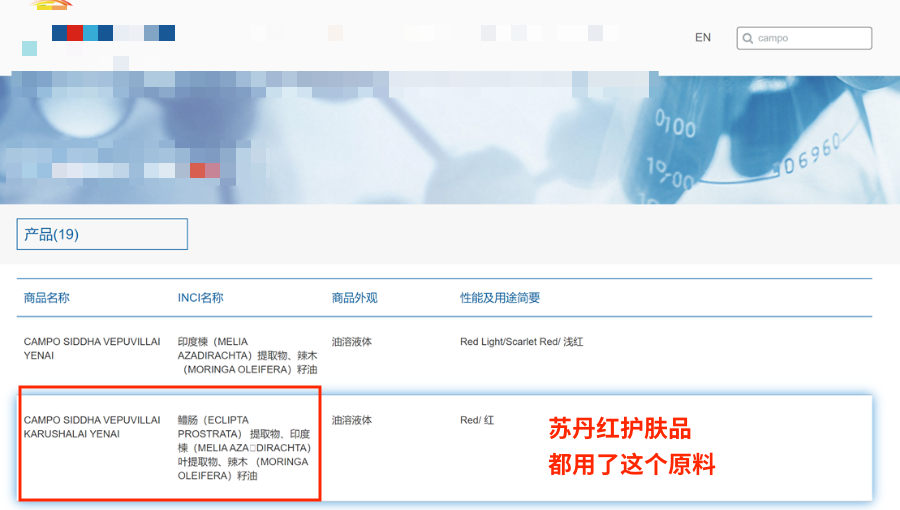This screenshot has width=900, height=510.
Task: Click the INCI名称 column header
Action: tap(200, 298)
